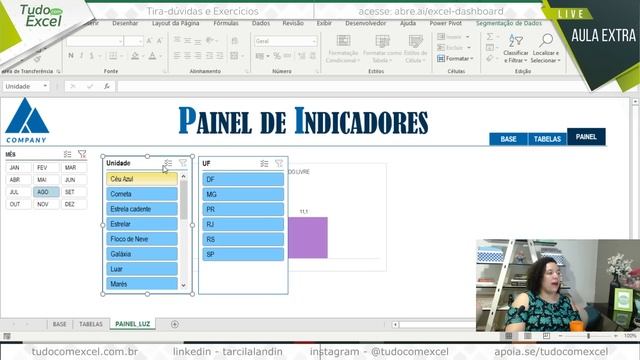
Task: Apply bold with the N button
Action: (71, 56)
